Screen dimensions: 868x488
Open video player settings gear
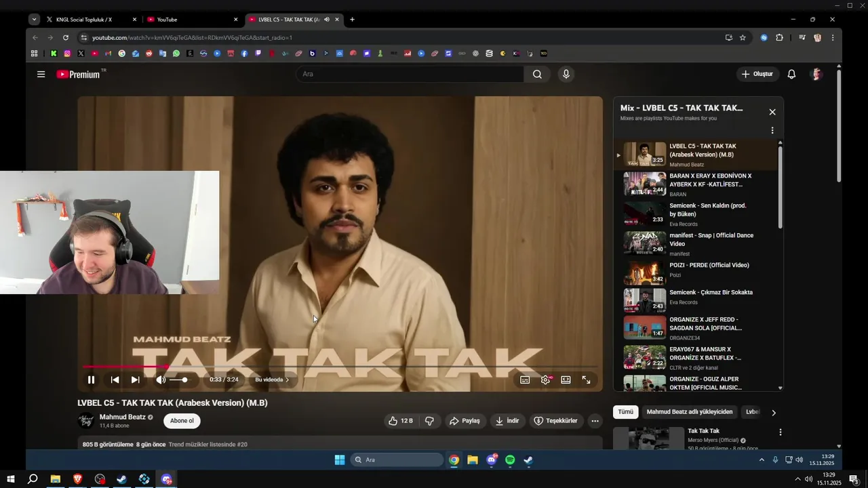tap(545, 380)
